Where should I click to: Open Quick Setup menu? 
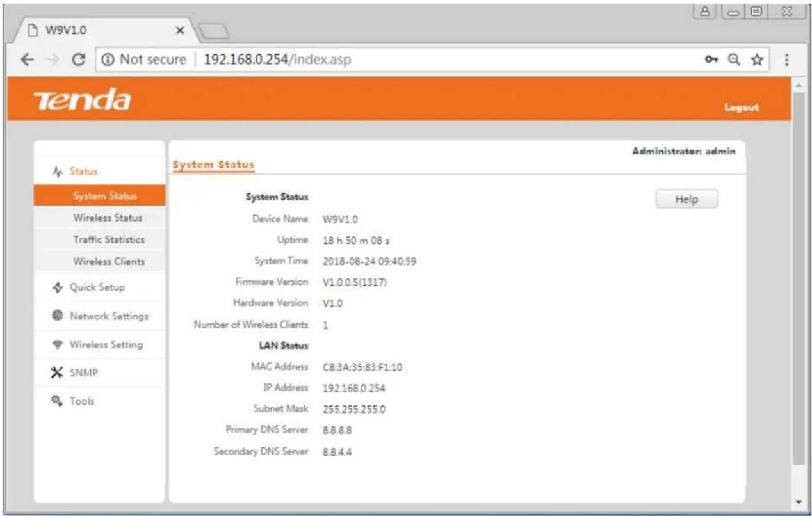click(99, 287)
